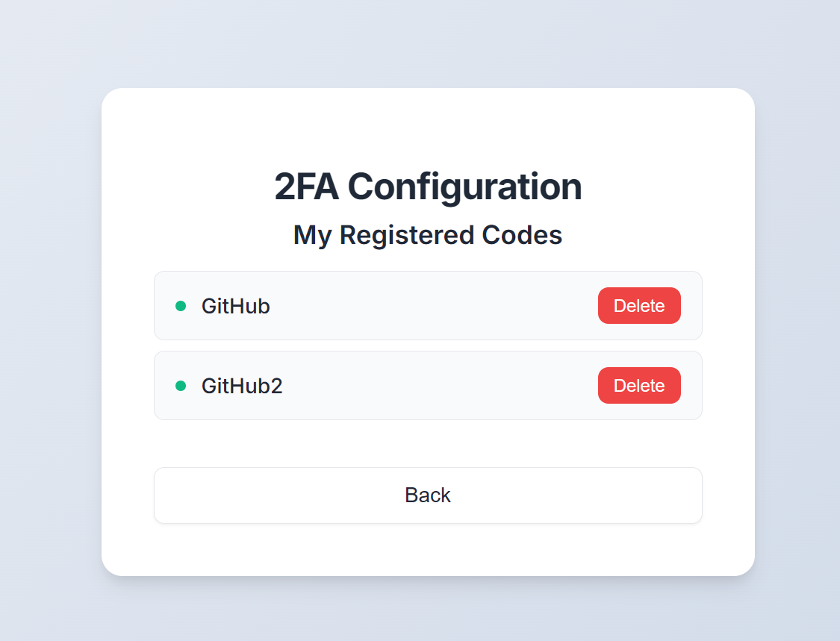The height and width of the screenshot is (641, 840).
Task: Select the GitHub2 entry name text
Action: (x=242, y=386)
